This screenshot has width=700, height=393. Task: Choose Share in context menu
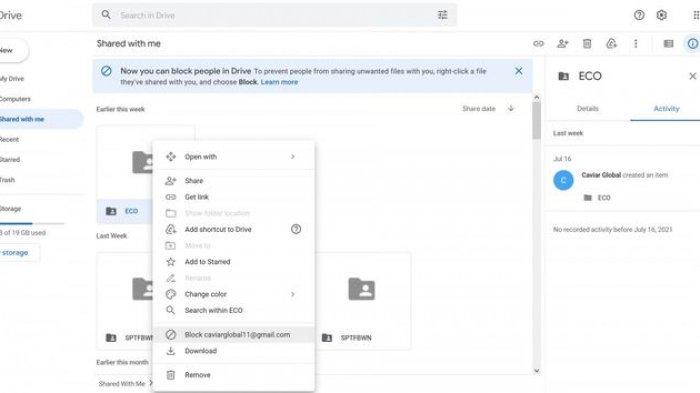click(x=233, y=181)
